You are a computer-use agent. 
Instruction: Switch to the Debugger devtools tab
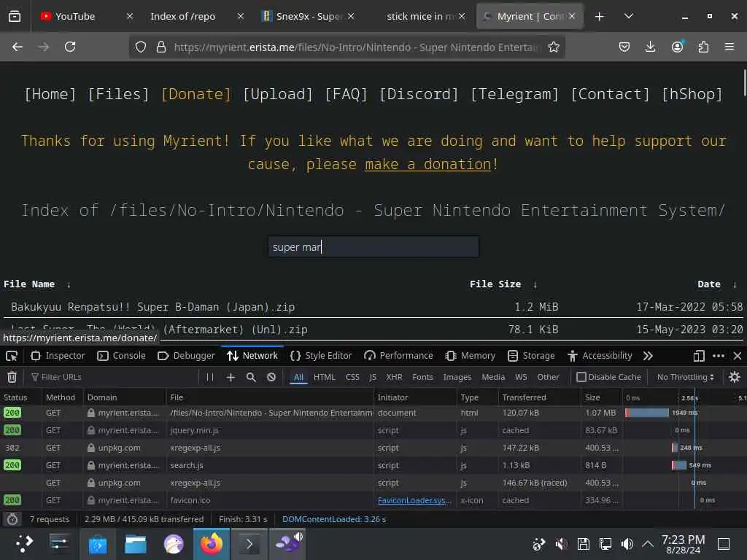click(186, 356)
